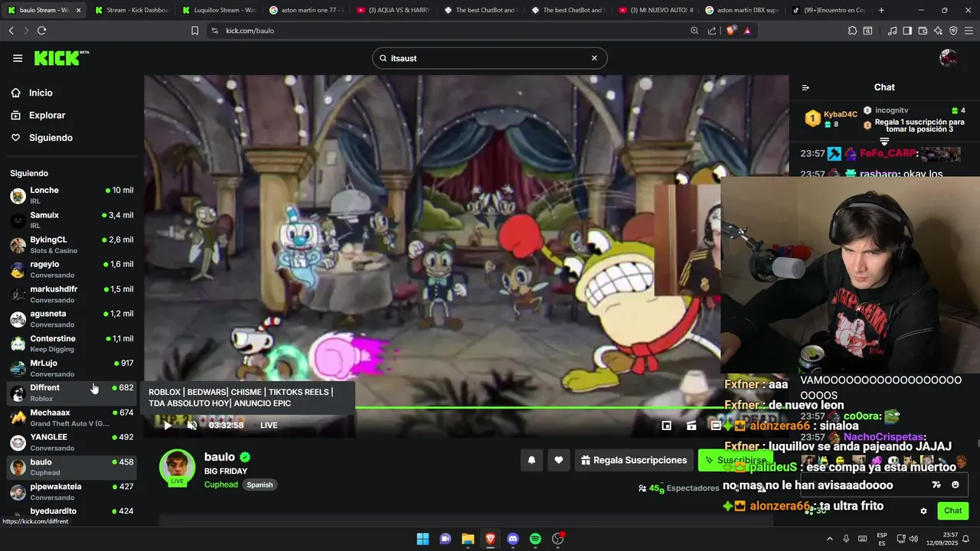Open the Brave playlist music icon
The width and height of the screenshot is (980, 551).
892,31
